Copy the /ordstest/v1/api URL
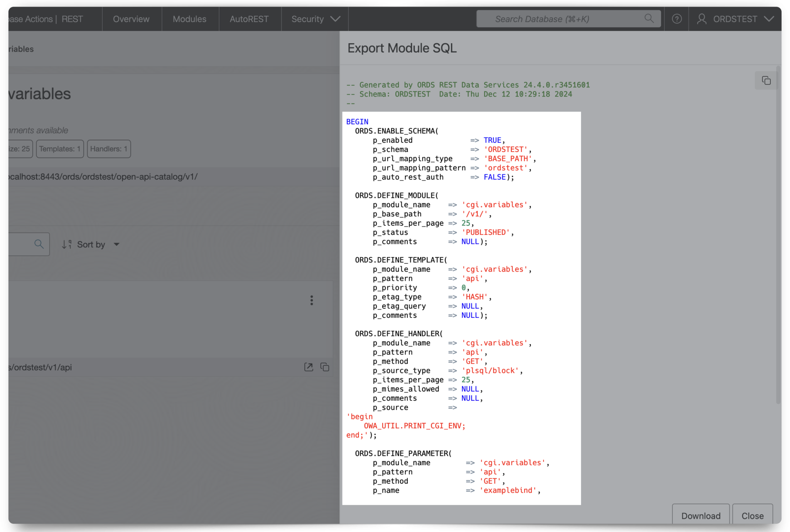790x532 pixels. (x=325, y=367)
